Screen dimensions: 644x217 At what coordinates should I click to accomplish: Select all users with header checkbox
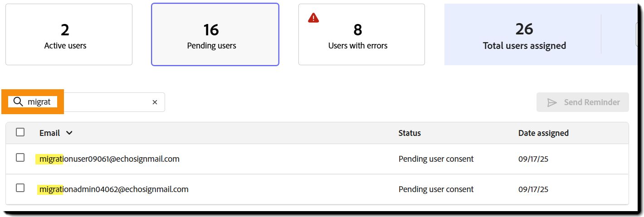(20, 132)
